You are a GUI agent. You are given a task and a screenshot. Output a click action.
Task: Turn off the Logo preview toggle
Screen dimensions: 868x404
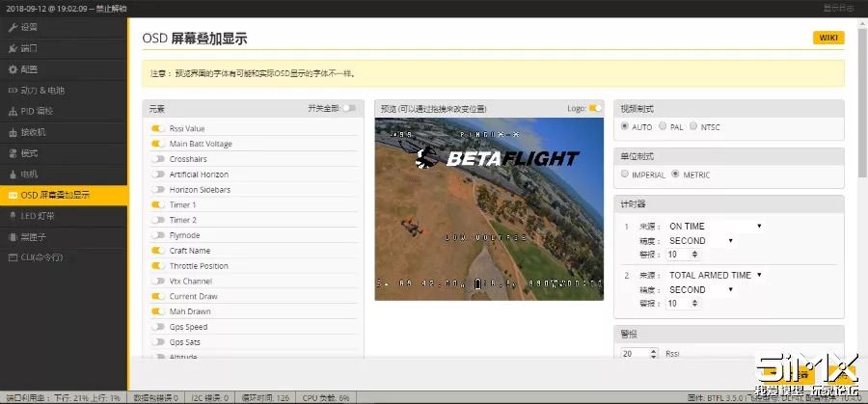[x=595, y=108]
